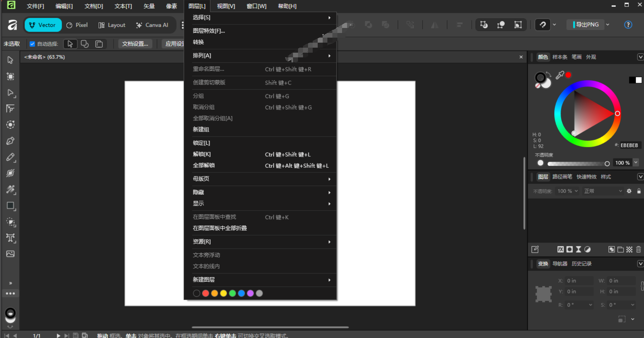Open the color opacity percentage dropdown arrow
This screenshot has width=644, height=338.
pos(636,162)
